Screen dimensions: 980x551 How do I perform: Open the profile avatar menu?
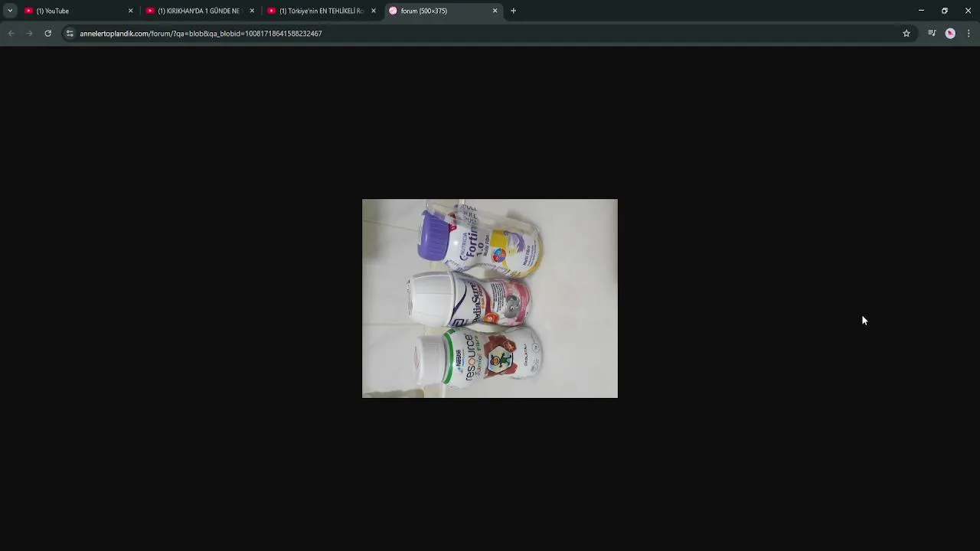tap(950, 34)
